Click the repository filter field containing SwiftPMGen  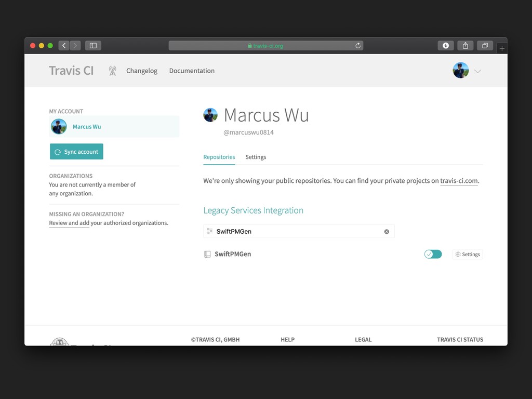coord(299,231)
